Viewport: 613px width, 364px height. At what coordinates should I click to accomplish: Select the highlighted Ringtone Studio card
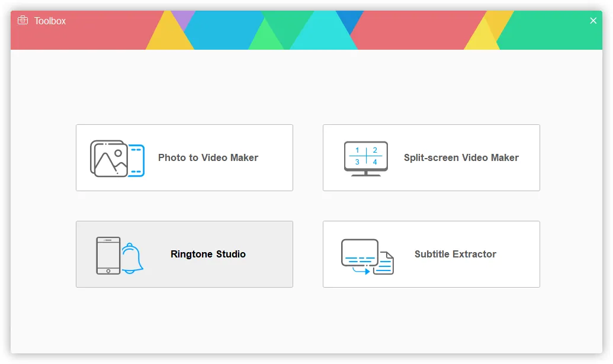click(184, 254)
